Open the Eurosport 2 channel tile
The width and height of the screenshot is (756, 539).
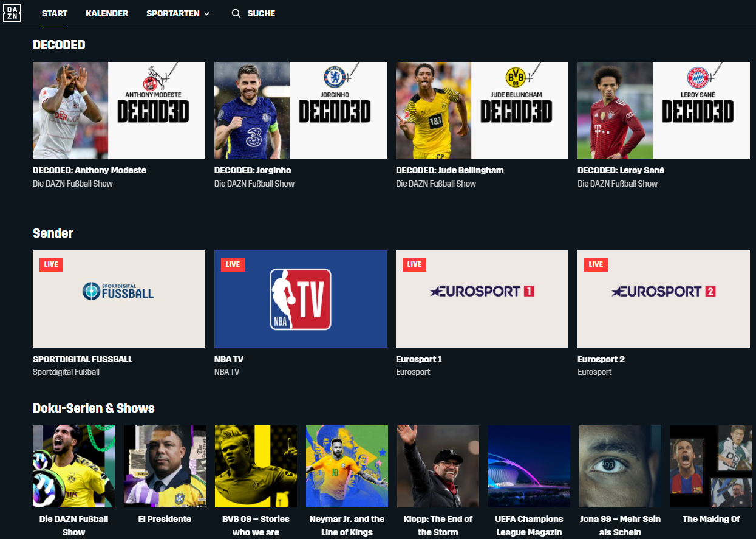coord(663,298)
